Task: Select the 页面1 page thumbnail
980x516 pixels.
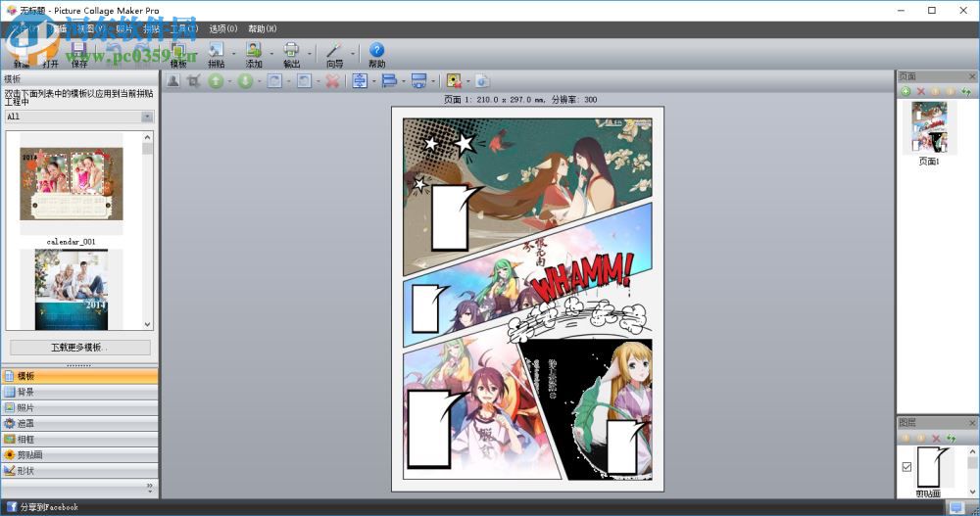Action: pos(929,127)
